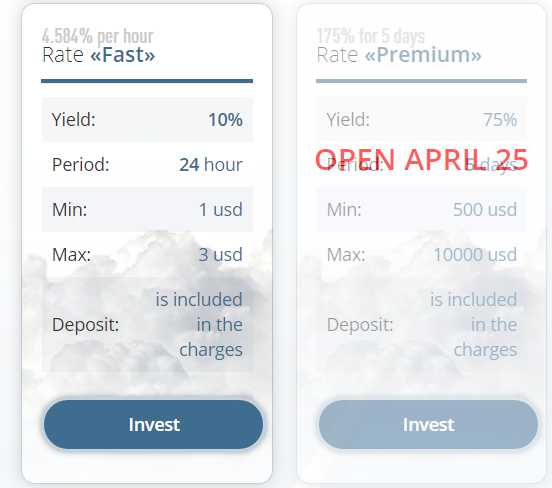Select the Rate «Premium» heading

pos(399,55)
